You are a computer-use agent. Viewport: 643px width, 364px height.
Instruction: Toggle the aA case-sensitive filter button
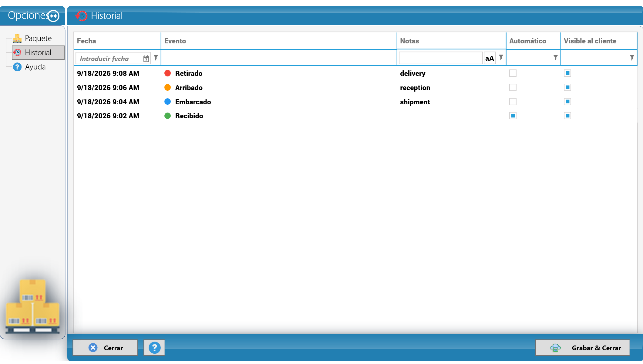(490, 58)
